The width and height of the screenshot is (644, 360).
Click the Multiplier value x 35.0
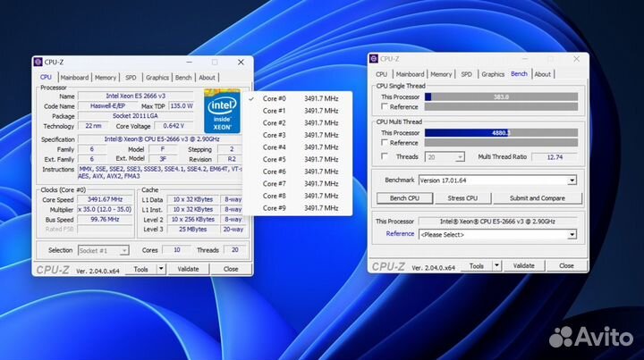pyautogui.click(x=106, y=209)
